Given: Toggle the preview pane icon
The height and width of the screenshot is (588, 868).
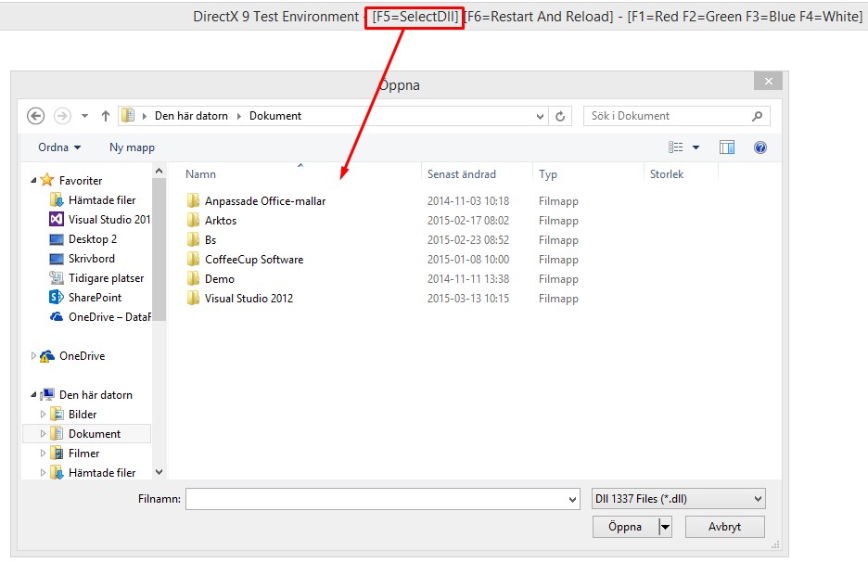Looking at the screenshot, I should [727, 147].
